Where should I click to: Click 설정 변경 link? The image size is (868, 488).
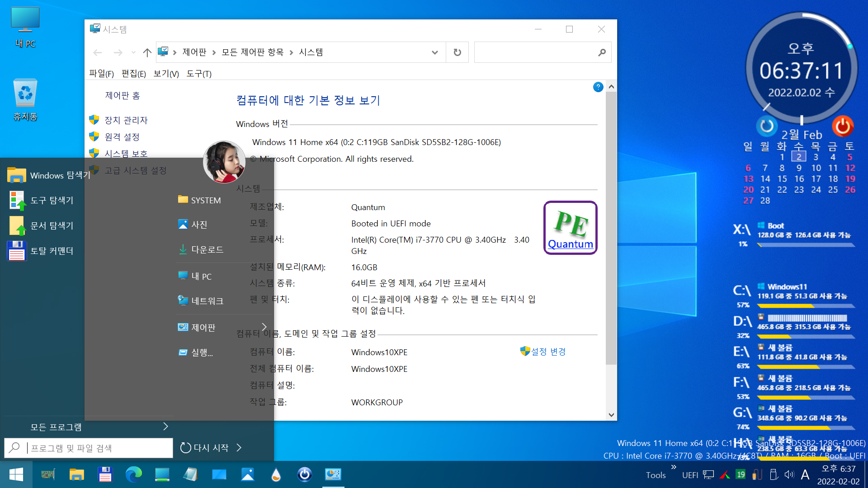548,352
